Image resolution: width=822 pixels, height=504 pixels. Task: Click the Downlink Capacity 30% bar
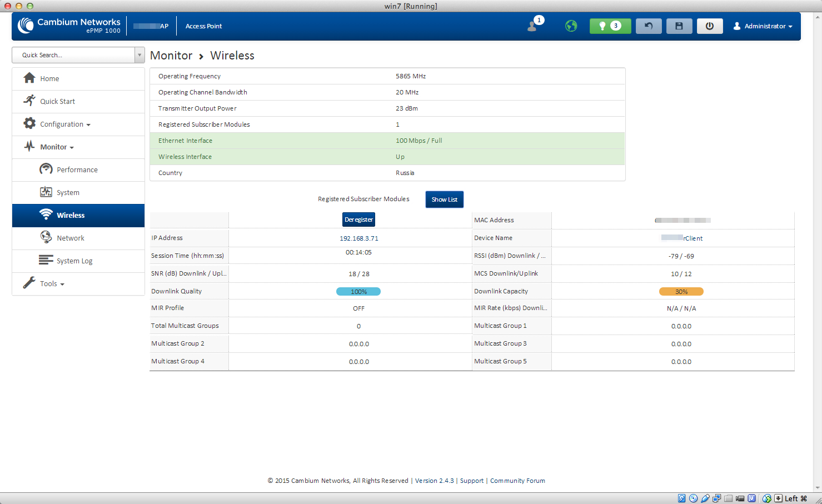tap(681, 292)
